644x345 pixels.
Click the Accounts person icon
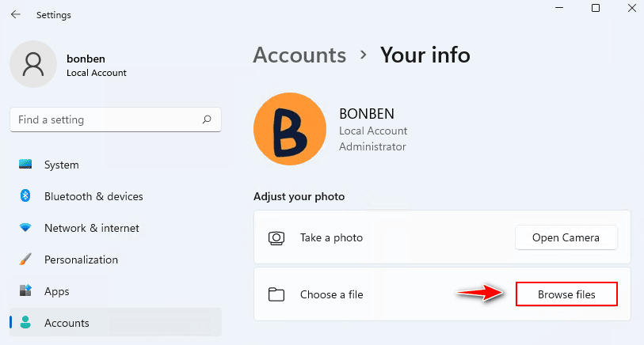(25, 323)
